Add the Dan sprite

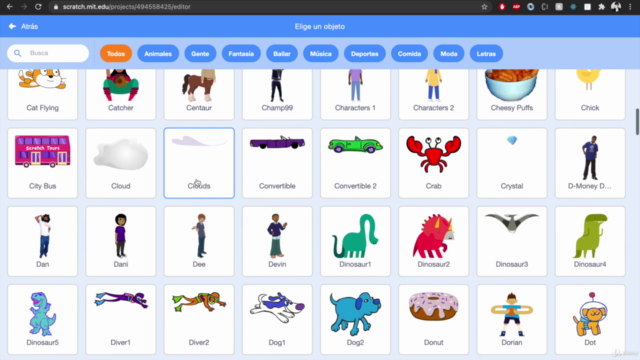pos(42,242)
